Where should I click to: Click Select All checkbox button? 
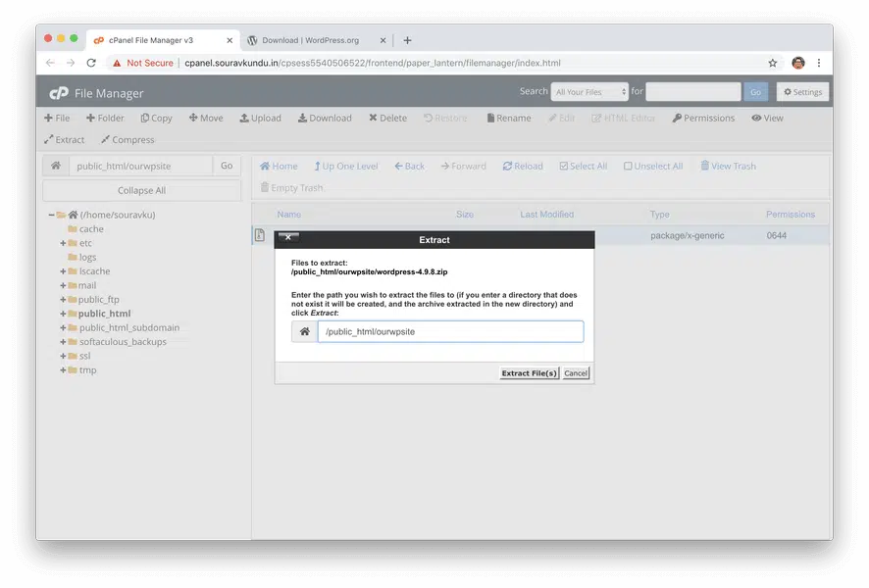click(564, 167)
